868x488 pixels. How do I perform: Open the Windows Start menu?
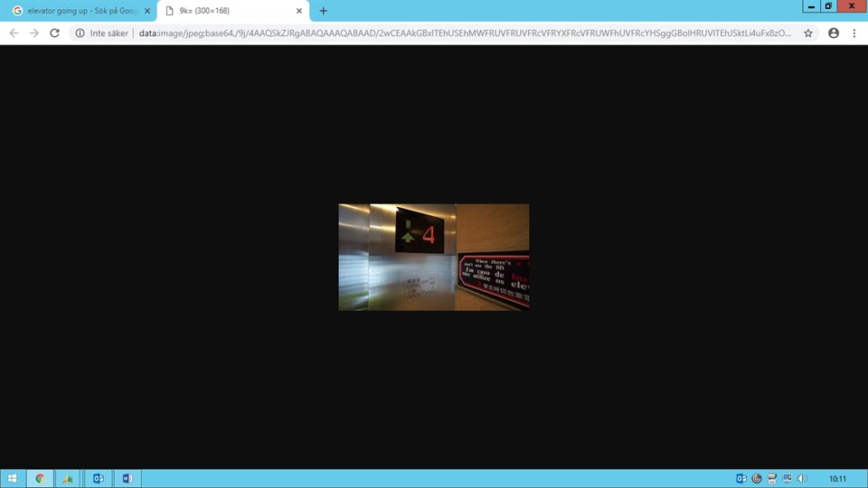[x=13, y=478]
